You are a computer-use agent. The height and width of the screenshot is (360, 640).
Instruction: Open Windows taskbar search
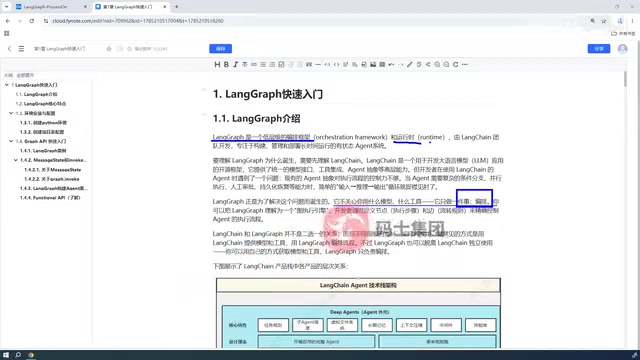(x=18, y=355)
